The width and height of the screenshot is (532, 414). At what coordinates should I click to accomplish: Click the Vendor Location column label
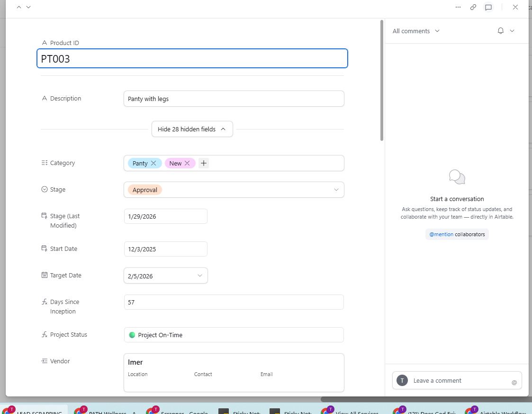click(x=138, y=374)
